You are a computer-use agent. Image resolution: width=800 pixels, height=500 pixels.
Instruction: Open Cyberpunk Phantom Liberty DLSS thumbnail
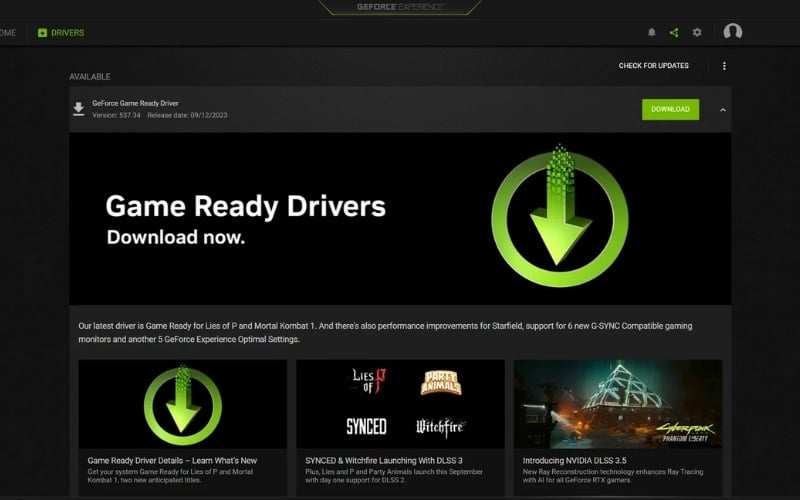[x=617, y=404]
